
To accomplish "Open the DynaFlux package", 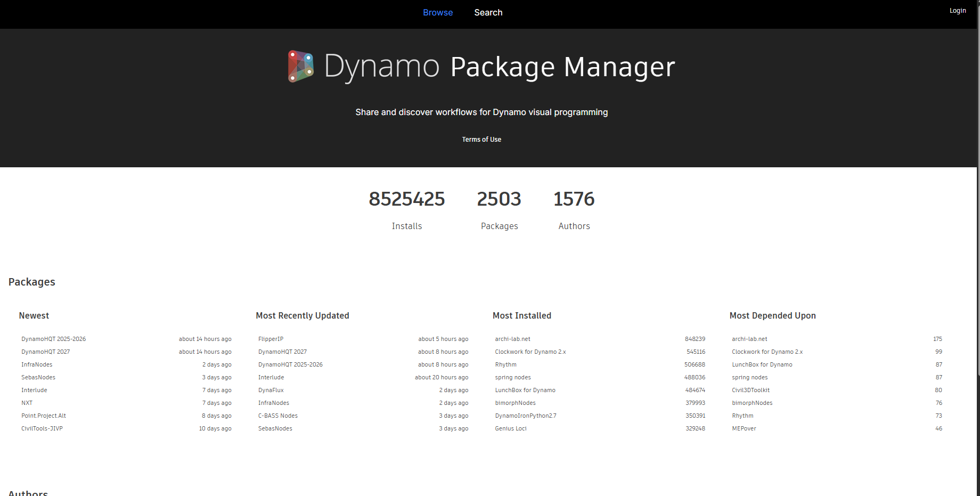I will (271, 390).
